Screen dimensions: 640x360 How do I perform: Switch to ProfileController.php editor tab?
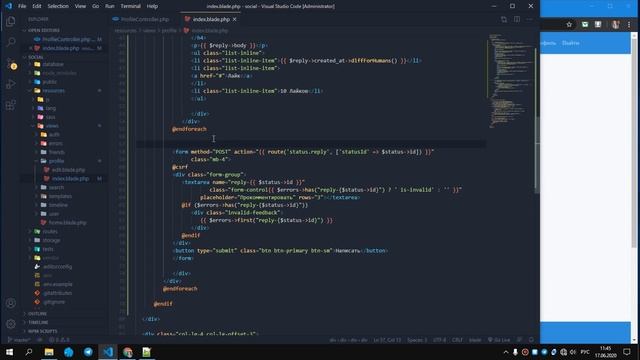click(x=145, y=19)
